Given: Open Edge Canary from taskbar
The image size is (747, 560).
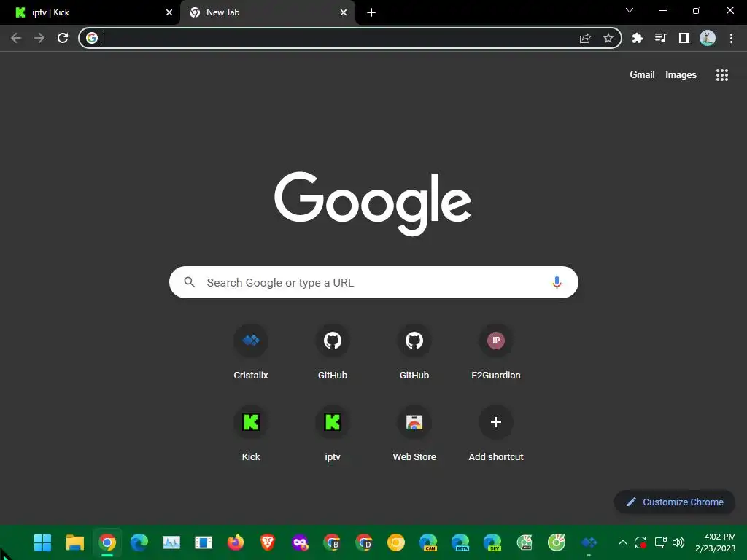Looking at the screenshot, I should point(428,542).
